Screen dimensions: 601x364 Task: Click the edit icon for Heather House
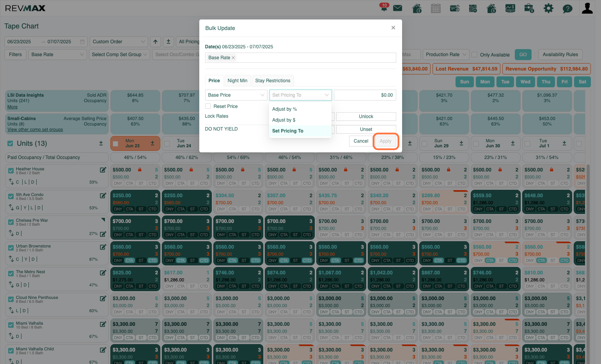103,170
